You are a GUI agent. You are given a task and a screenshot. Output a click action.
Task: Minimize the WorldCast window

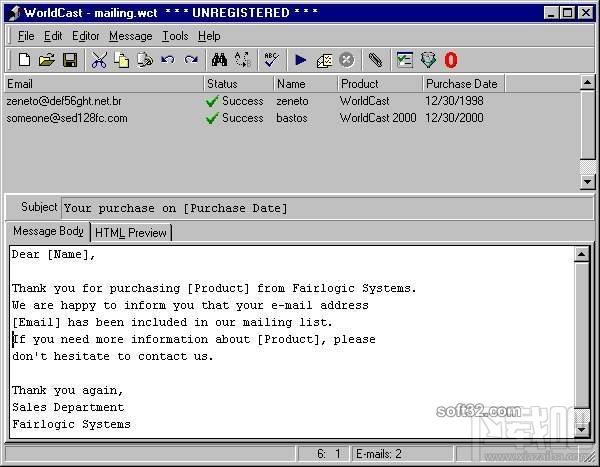(x=551, y=13)
